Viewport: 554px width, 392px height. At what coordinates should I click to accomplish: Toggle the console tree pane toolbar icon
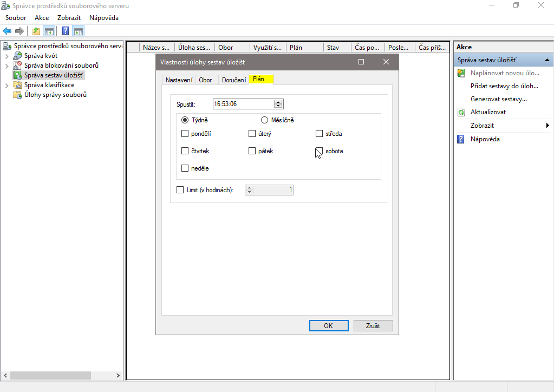click(49, 31)
